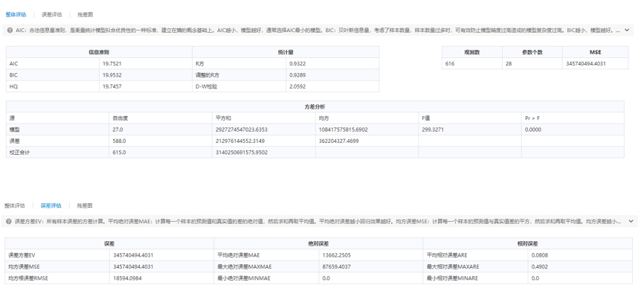This screenshot has width=644, height=291.
Task: Click the model 自由度 value 27.0
Action: click(x=118, y=129)
